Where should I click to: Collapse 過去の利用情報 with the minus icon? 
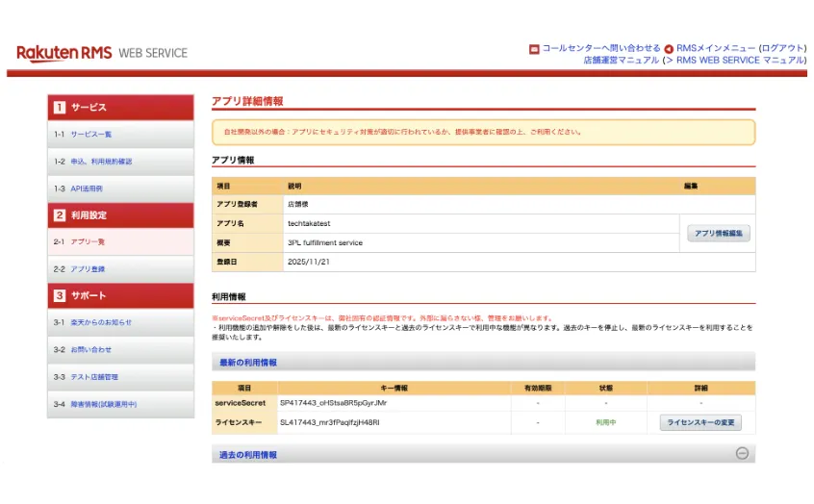[x=742, y=453]
